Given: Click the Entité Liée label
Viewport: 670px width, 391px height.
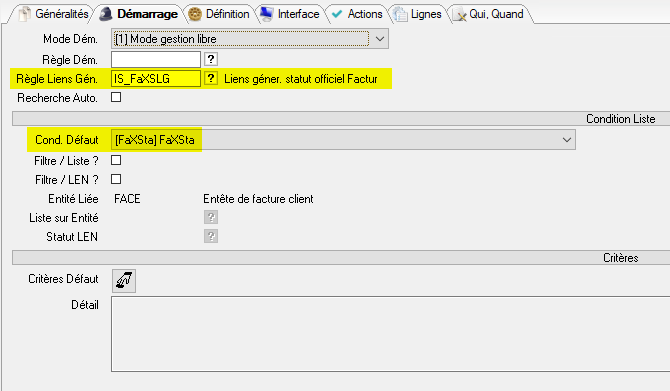Looking at the screenshot, I should (x=73, y=199).
